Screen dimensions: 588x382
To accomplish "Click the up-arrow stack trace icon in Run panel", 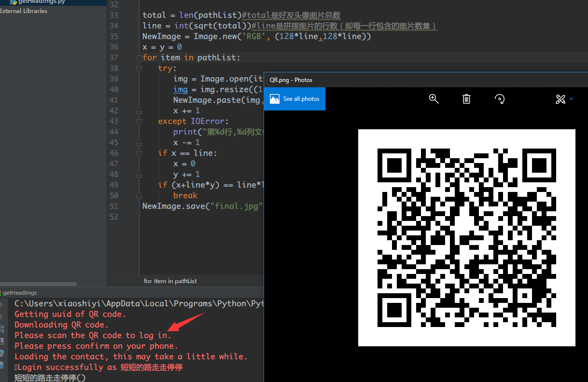I will tap(2, 305).
